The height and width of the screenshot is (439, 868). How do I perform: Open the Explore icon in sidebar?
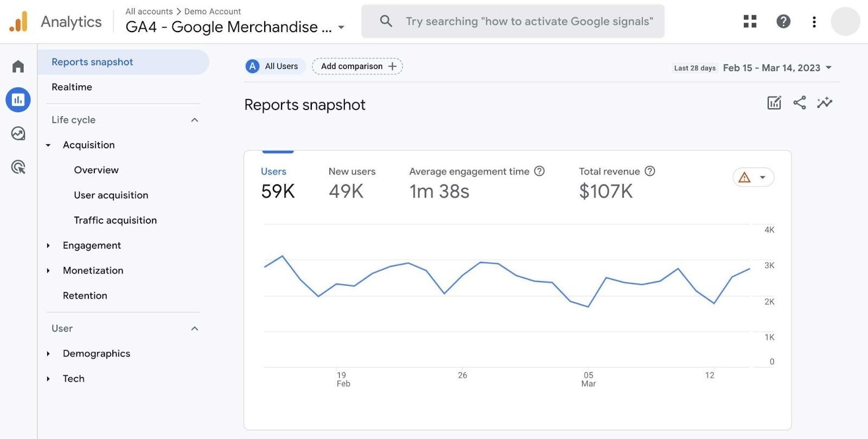coord(18,133)
